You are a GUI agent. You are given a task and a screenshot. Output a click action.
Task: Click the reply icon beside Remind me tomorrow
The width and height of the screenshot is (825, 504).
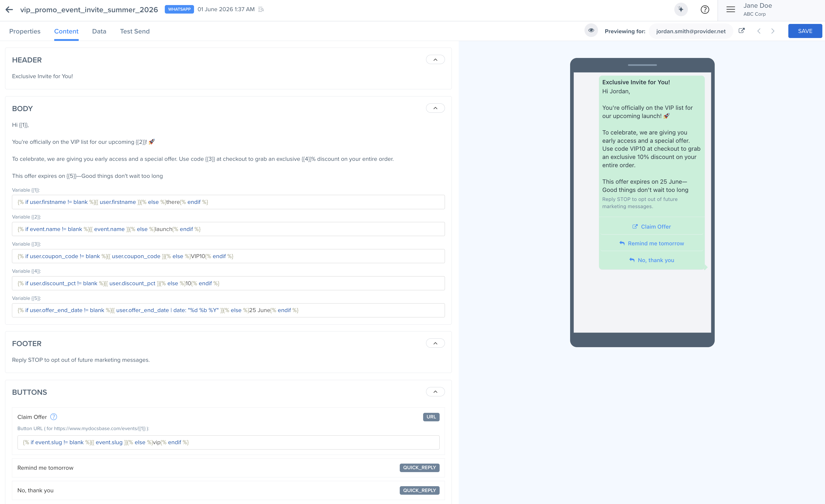(x=622, y=243)
